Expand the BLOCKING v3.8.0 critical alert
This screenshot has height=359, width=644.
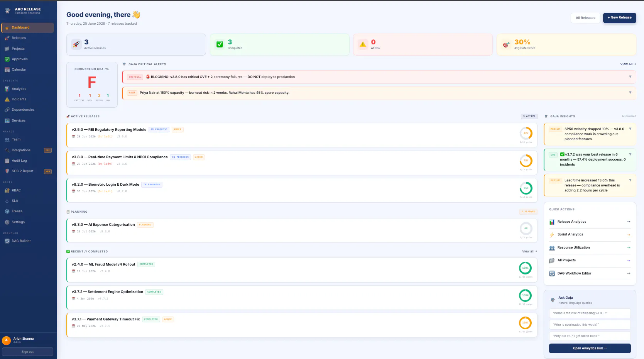pyautogui.click(x=630, y=77)
